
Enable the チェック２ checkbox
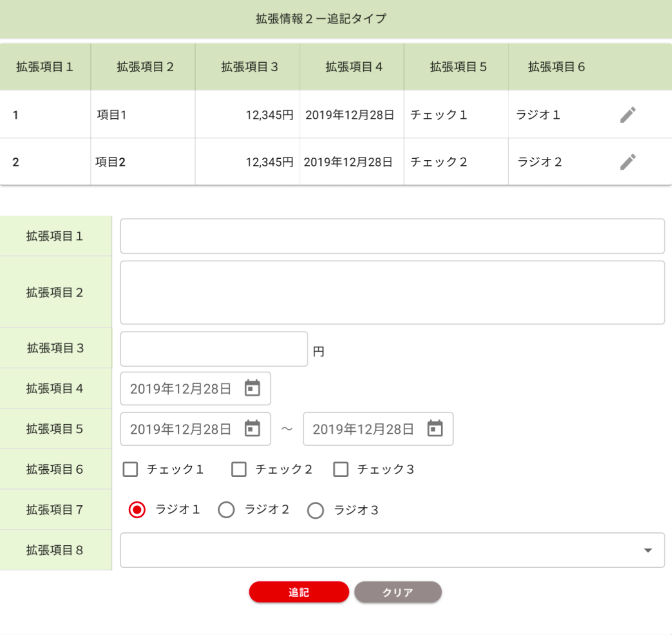(x=239, y=469)
